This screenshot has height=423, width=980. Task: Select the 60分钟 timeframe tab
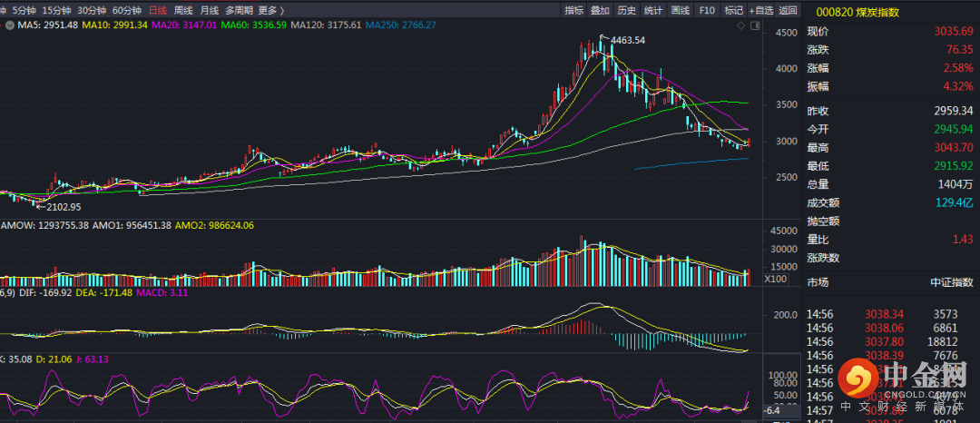(127, 11)
